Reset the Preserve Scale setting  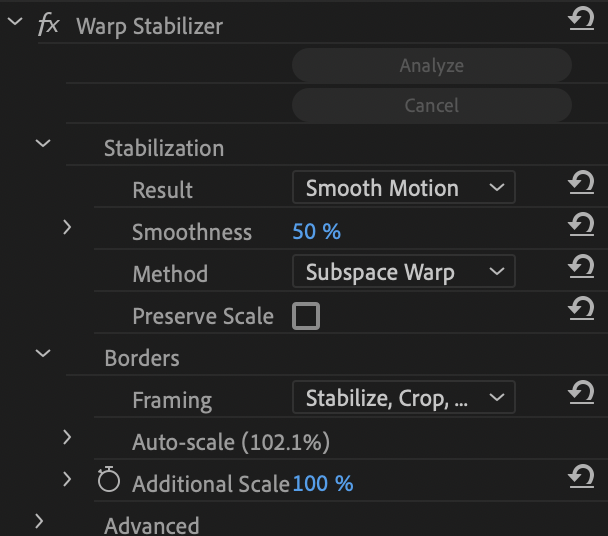pyautogui.click(x=581, y=309)
